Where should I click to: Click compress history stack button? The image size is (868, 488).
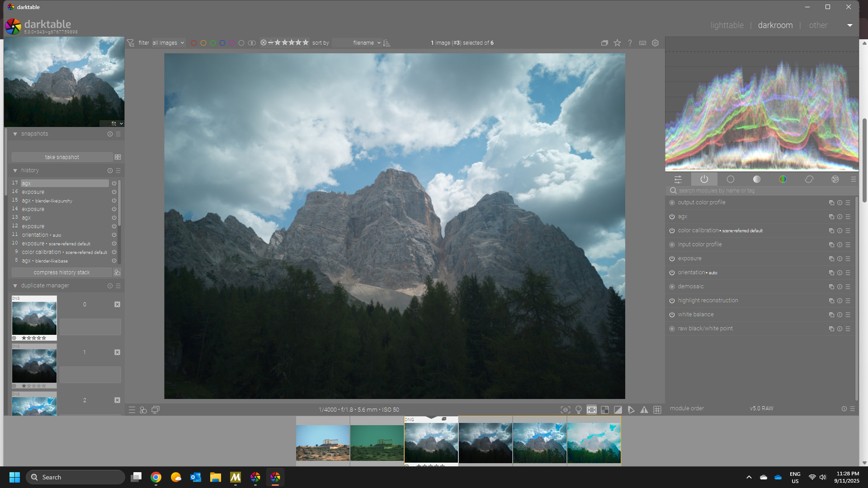click(x=61, y=272)
